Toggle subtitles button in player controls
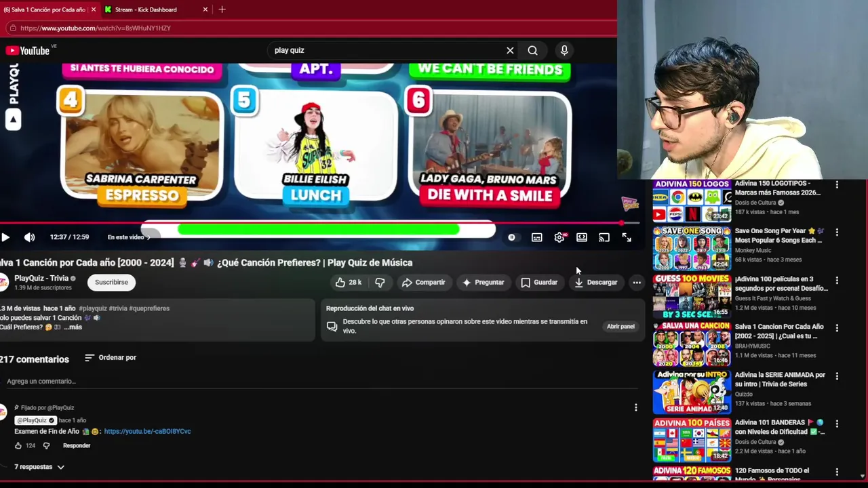This screenshot has width=868, height=488. pos(536,237)
